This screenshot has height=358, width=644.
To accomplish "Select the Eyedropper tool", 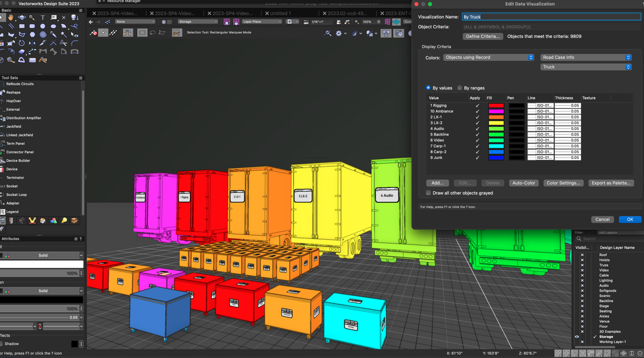I will [53, 34].
